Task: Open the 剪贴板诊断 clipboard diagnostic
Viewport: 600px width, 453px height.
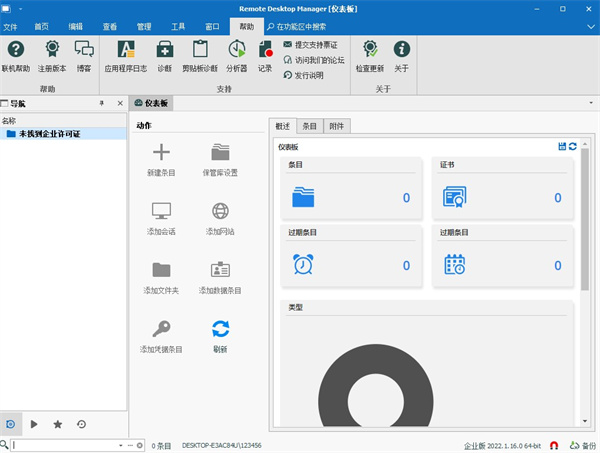Action: coord(200,49)
